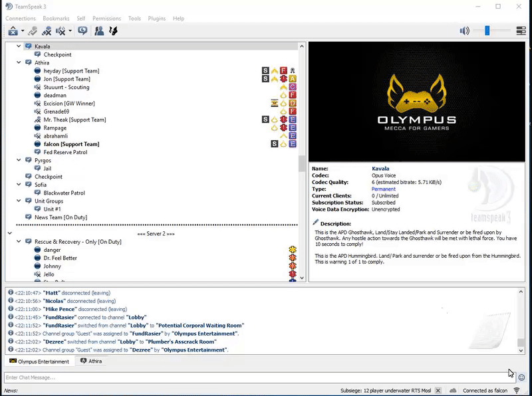Viewport: 532px width, 396px height.
Task: Click the cloud sync status bar icon
Action: [453, 390]
